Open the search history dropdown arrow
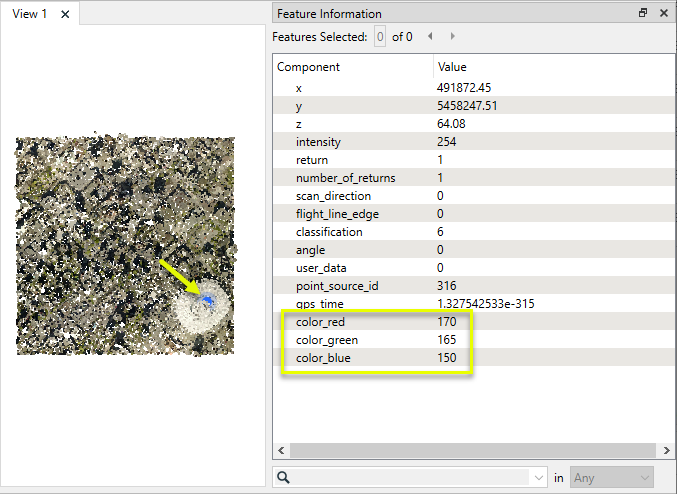The width and height of the screenshot is (677, 494). [x=540, y=478]
